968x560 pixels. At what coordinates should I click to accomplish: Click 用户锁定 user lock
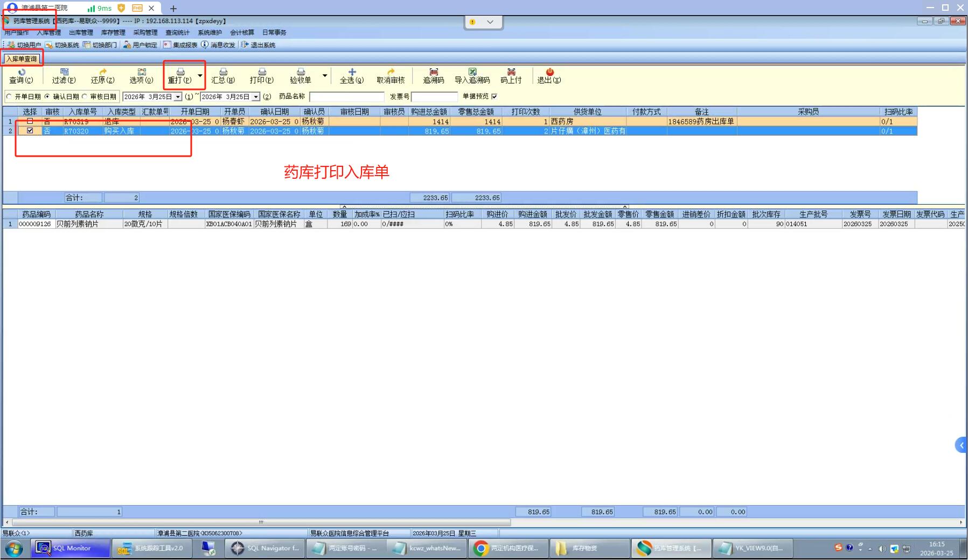coord(140,45)
